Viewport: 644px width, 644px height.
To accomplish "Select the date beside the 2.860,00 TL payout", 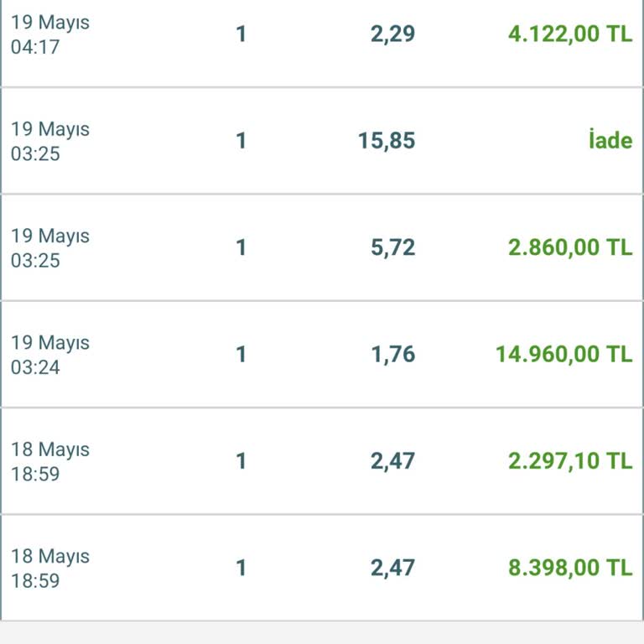I will pos(49,248).
